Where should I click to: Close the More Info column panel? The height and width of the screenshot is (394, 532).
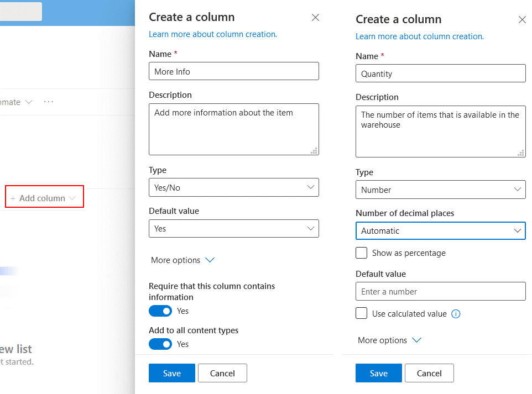coord(315,17)
